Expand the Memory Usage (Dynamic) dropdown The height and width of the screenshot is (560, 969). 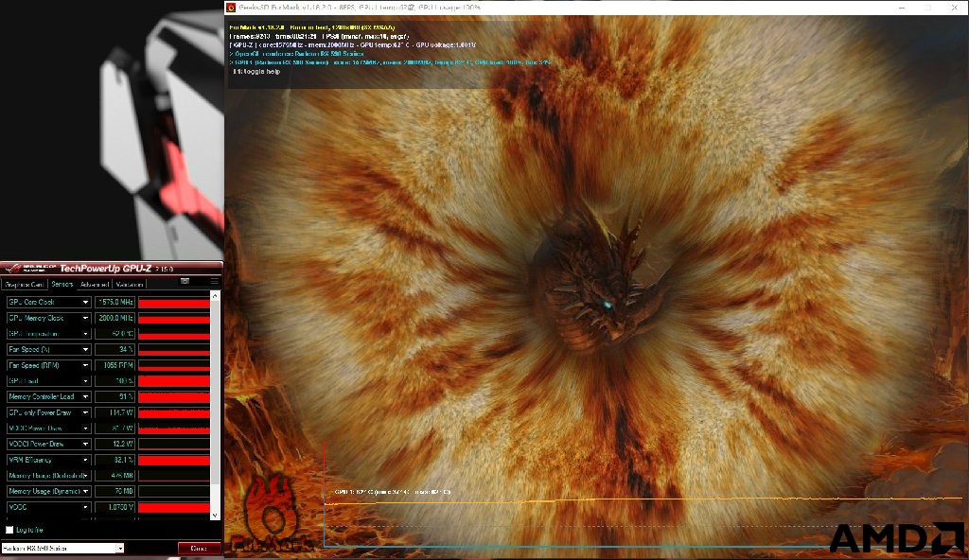[x=85, y=491]
